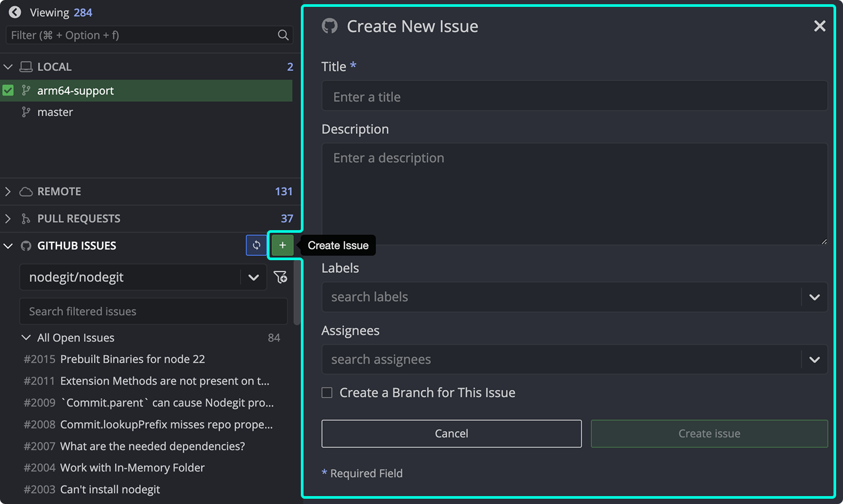Click the branch icon next to master
Screen dimensions: 843x504
25,112
